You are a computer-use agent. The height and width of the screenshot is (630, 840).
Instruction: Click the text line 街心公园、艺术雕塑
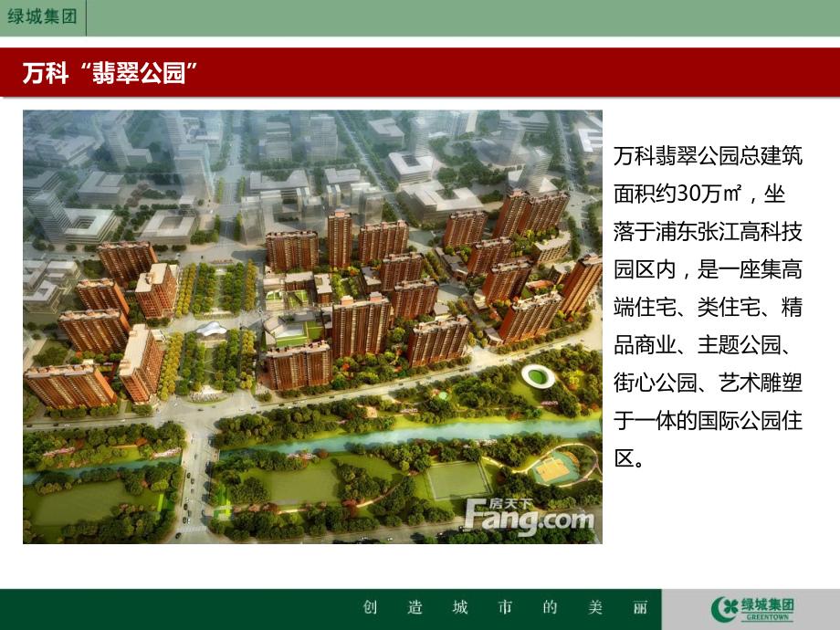point(708,383)
